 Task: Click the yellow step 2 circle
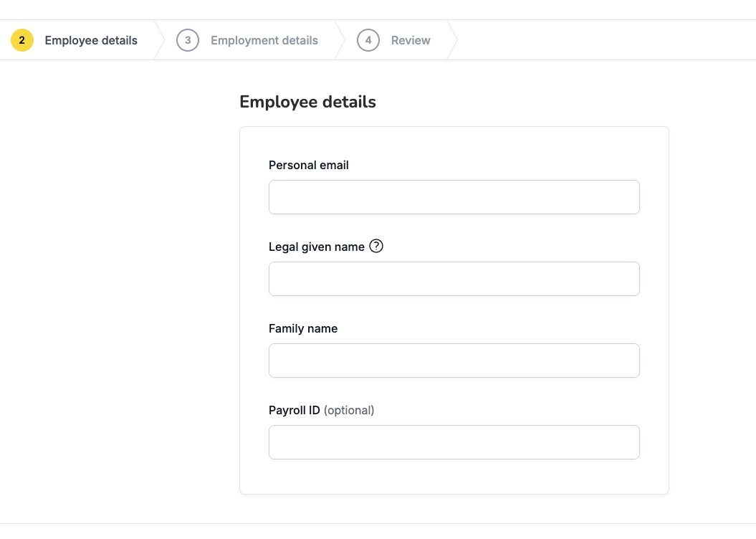point(22,40)
